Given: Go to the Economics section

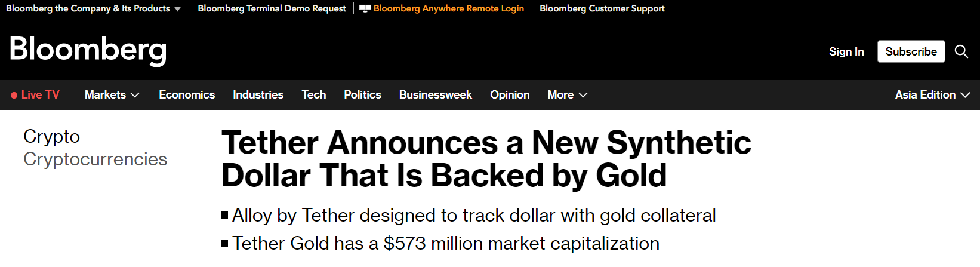Looking at the screenshot, I should [x=187, y=95].
